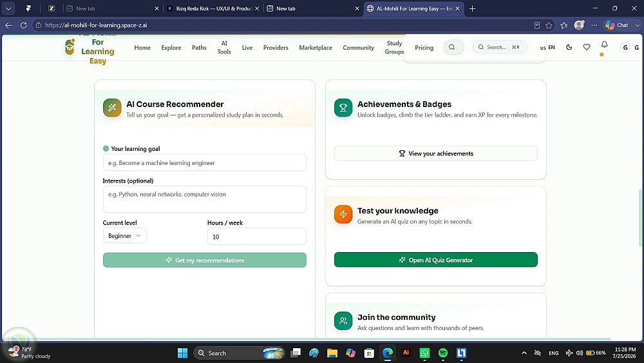Click View your achievements button
644x363 pixels.
435,153
